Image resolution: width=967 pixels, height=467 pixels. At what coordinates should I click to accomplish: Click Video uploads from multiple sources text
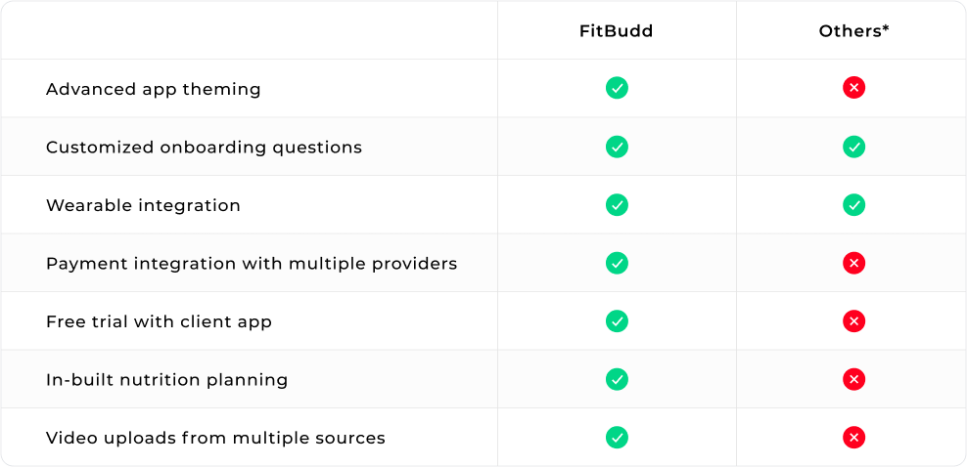tap(215, 437)
